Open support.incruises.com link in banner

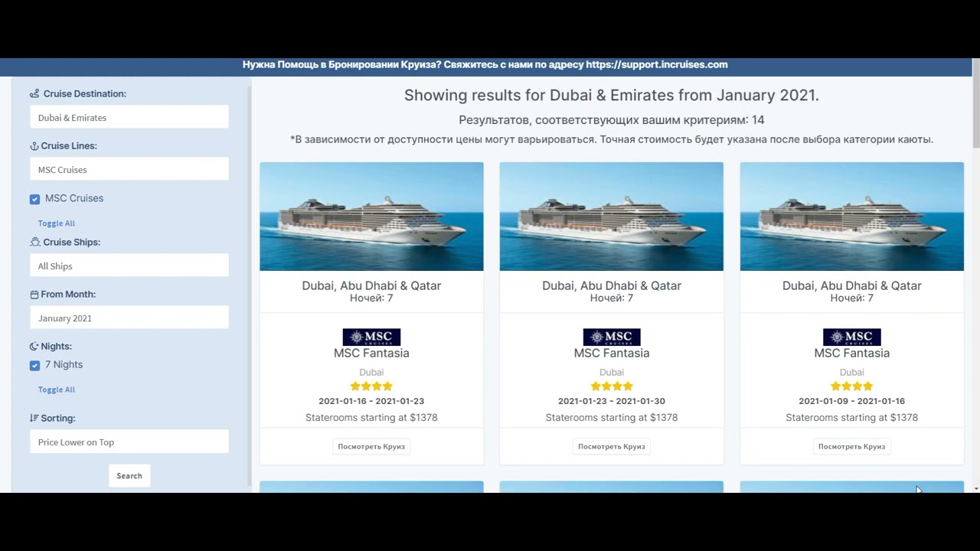coord(657,65)
